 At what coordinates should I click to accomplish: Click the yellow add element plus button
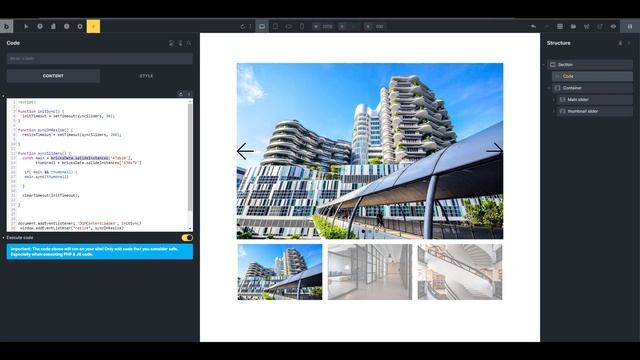pos(93,27)
